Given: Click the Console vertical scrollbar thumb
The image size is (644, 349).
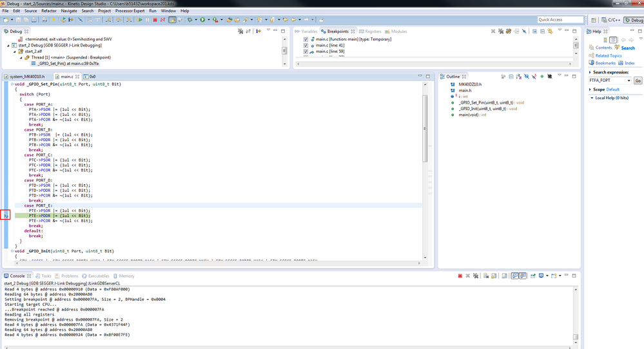Looking at the screenshot, I should (x=576, y=337).
